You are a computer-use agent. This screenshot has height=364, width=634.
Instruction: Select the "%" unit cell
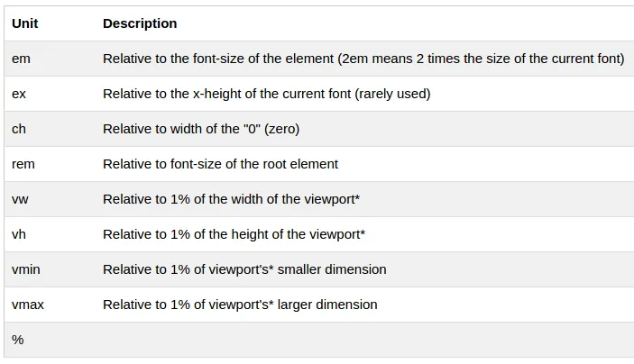(x=18, y=340)
